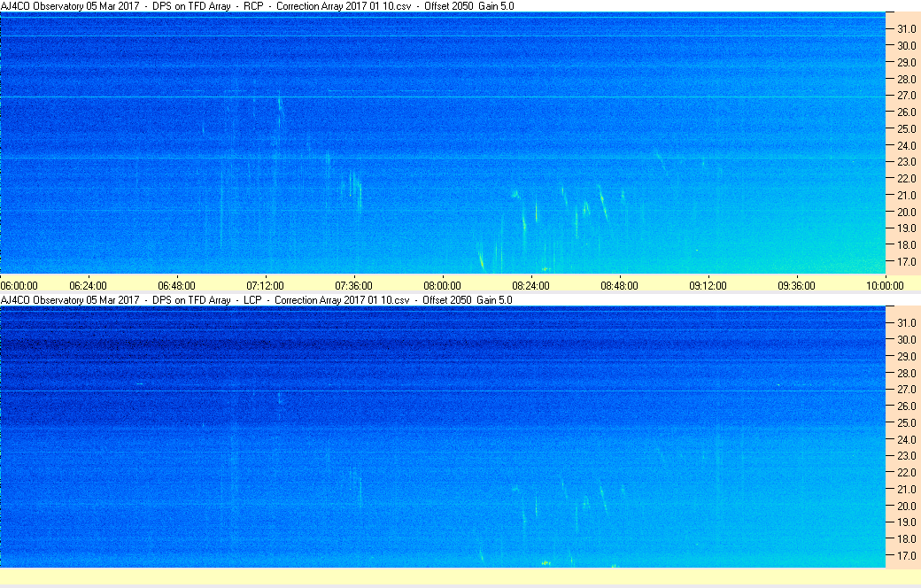
Task: Click 25.0 frequency label on RCP panel
Action: [906, 128]
